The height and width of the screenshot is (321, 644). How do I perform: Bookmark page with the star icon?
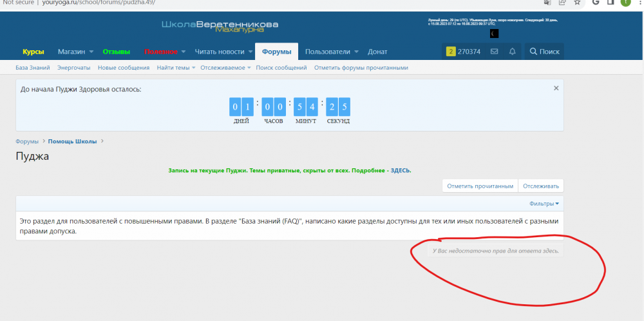[x=578, y=3]
